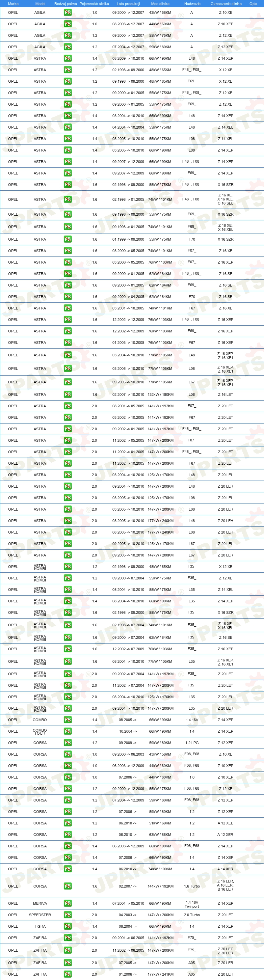Click the '1.2 LPG' body cell
Screen dimensions: 264x980
point(192,742)
